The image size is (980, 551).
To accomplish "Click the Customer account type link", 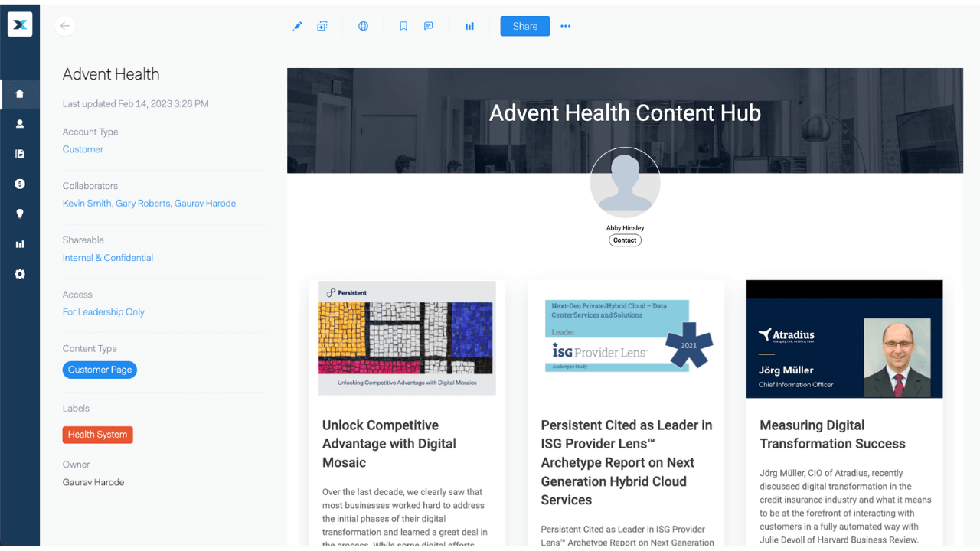I will click(x=83, y=149).
